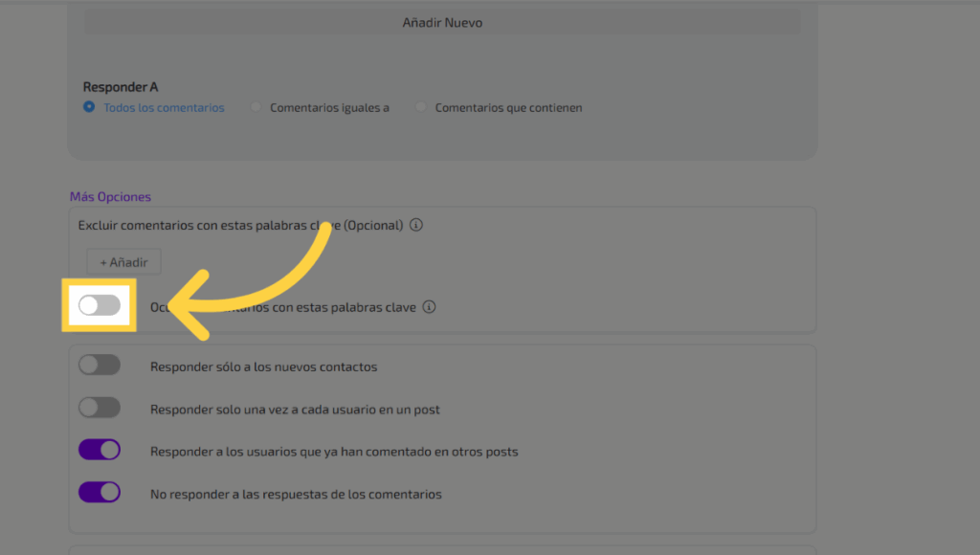This screenshot has height=555, width=980.
Task: Toggle Responder sólo a los nuevos contactos switch
Action: [x=100, y=365]
